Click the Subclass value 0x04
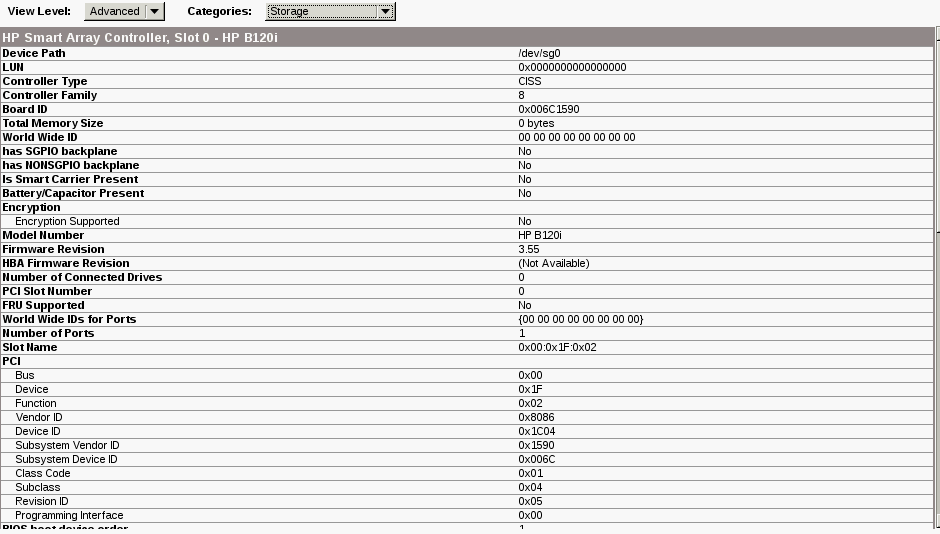 pyautogui.click(x=530, y=487)
